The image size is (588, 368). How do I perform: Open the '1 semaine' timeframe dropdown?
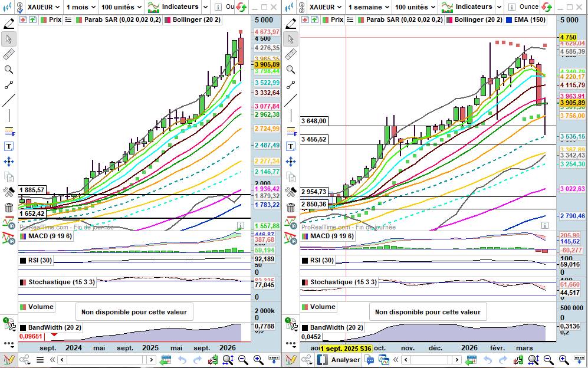[x=367, y=7]
